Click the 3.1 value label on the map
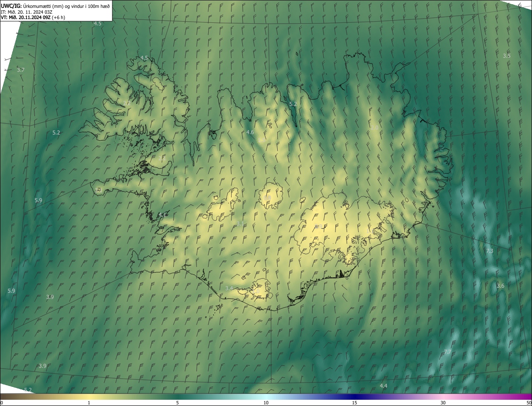The height and width of the screenshot is (406, 532). 240,224
